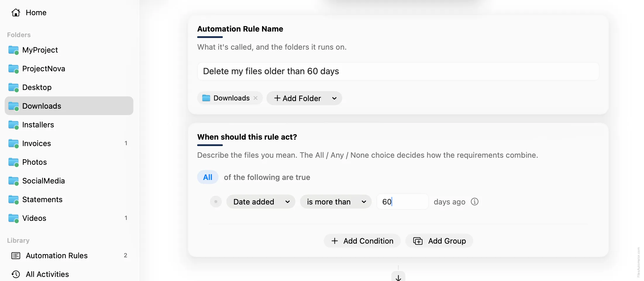Toggle the All match mode selector
Viewport: 644px width, 281px height.
[208, 177]
